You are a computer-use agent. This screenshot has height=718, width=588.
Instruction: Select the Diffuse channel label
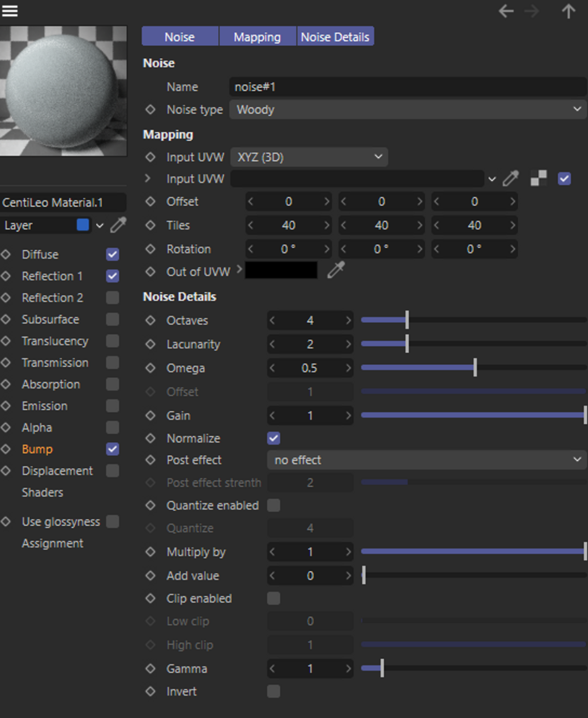pos(40,255)
